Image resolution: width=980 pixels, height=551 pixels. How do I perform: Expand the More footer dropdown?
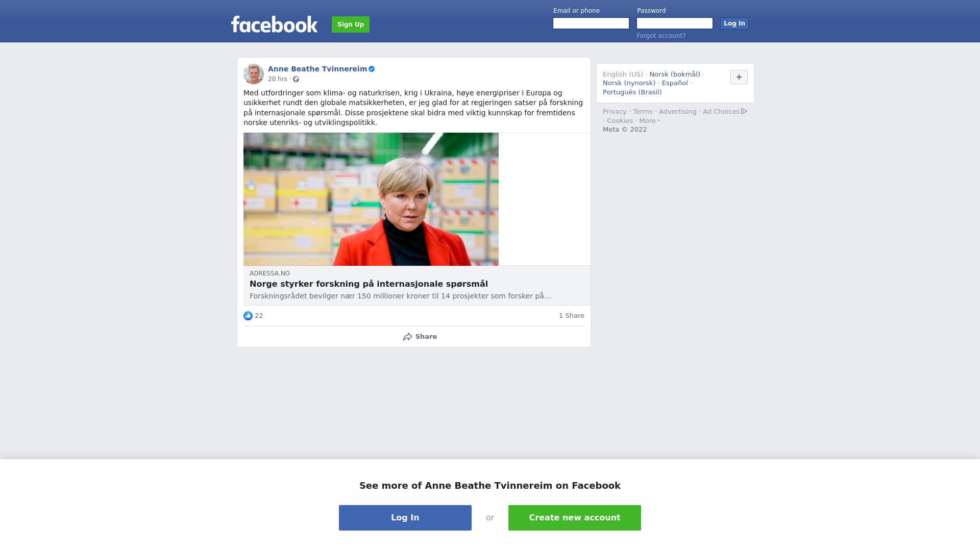[x=649, y=121]
